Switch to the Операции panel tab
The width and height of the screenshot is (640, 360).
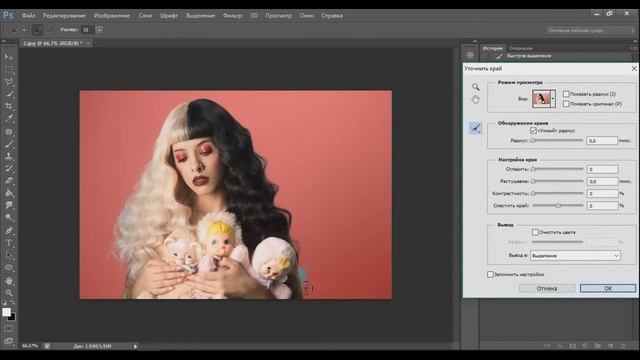click(520, 48)
